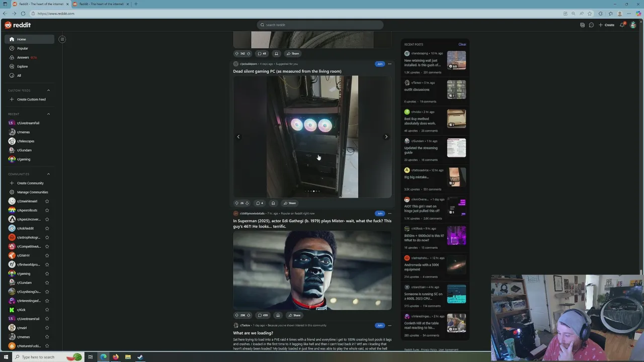This screenshot has width=644, height=362.
Task: Open the browser zoom icon
Action: (574, 14)
